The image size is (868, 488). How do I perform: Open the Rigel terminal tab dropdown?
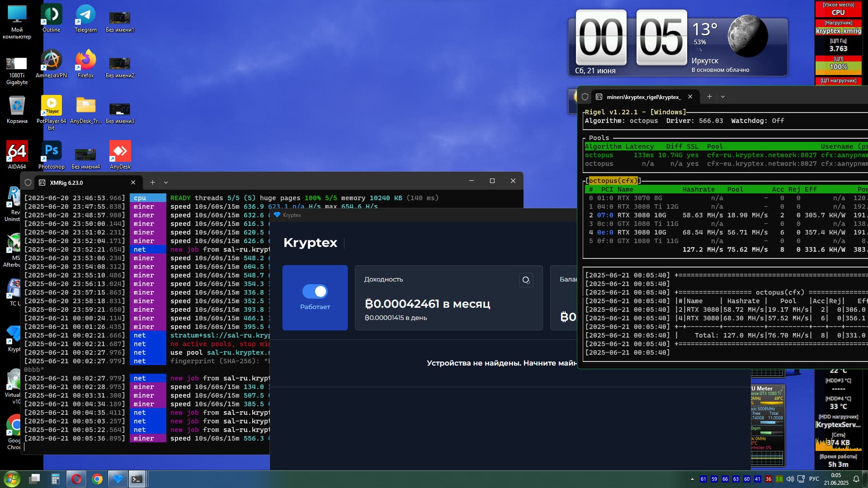(723, 97)
